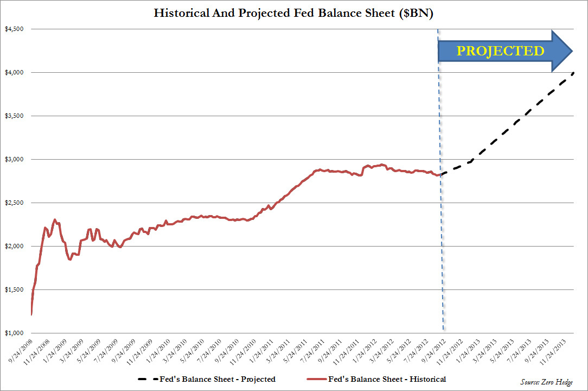
Task: Click the 9/24/2008 x-axis date label
Action: point(20,351)
